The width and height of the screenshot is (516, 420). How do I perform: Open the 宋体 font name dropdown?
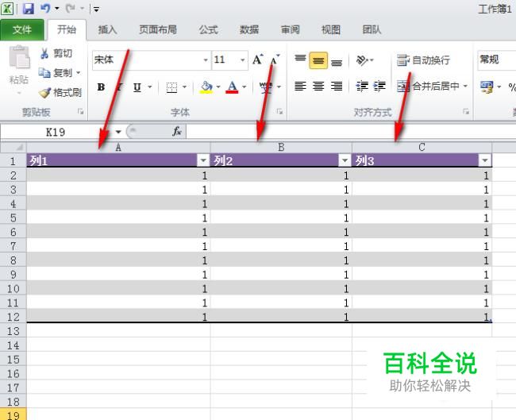(206, 60)
